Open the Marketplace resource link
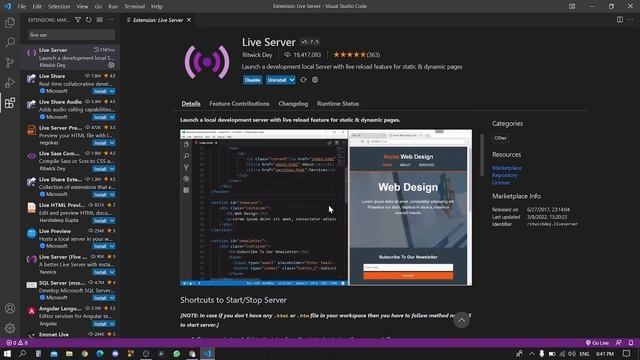The height and width of the screenshot is (360, 640). (507, 168)
